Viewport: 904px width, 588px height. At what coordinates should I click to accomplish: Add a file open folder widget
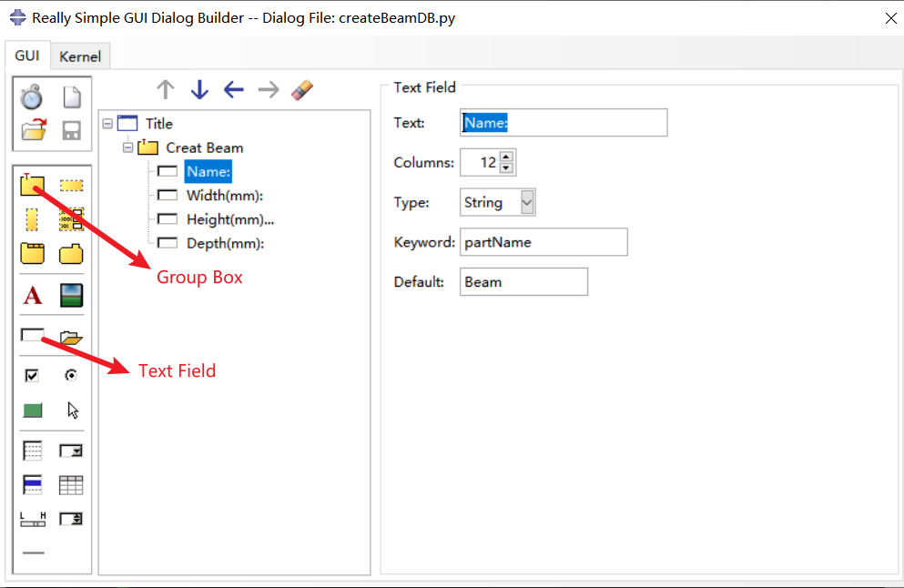71,338
